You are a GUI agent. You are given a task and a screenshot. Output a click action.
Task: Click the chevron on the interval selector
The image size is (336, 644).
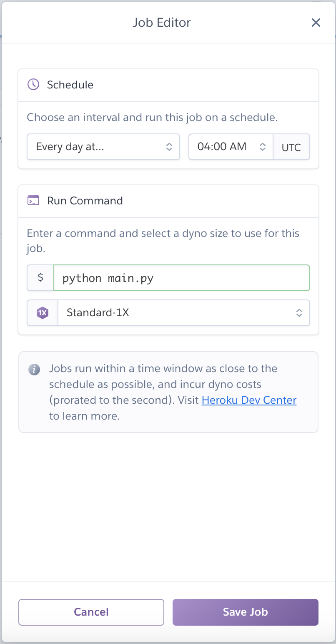tap(170, 147)
